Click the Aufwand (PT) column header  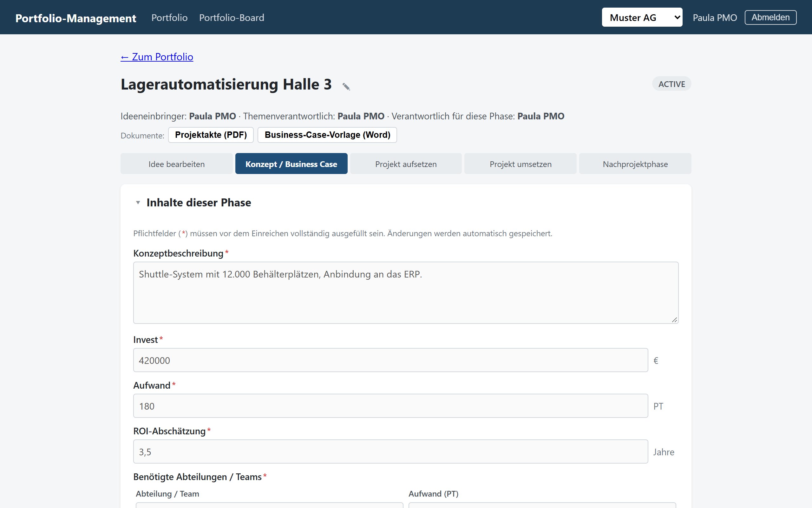click(x=434, y=494)
